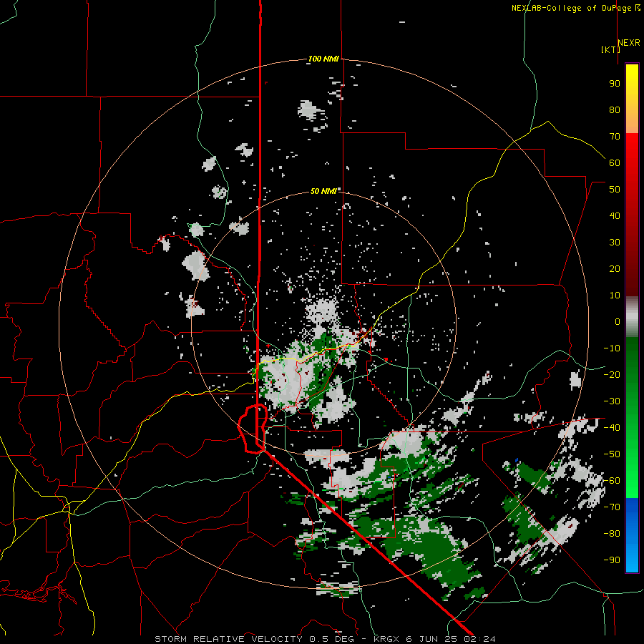This screenshot has width=644, height=644.
Task: Click the gray zero-velocity segment of the color bar
Action: pos(632,317)
